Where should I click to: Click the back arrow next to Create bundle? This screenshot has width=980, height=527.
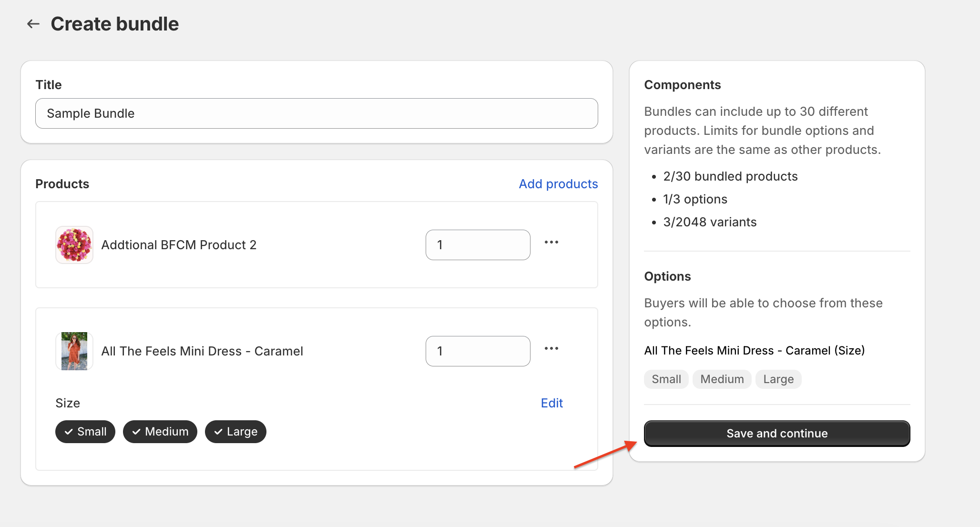33,24
